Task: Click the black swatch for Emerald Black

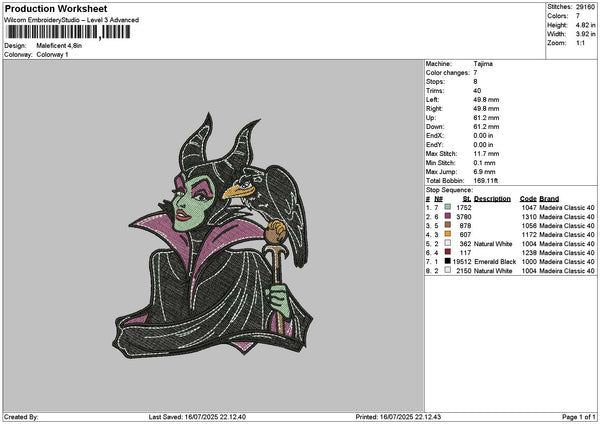Action: pos(448,261)
